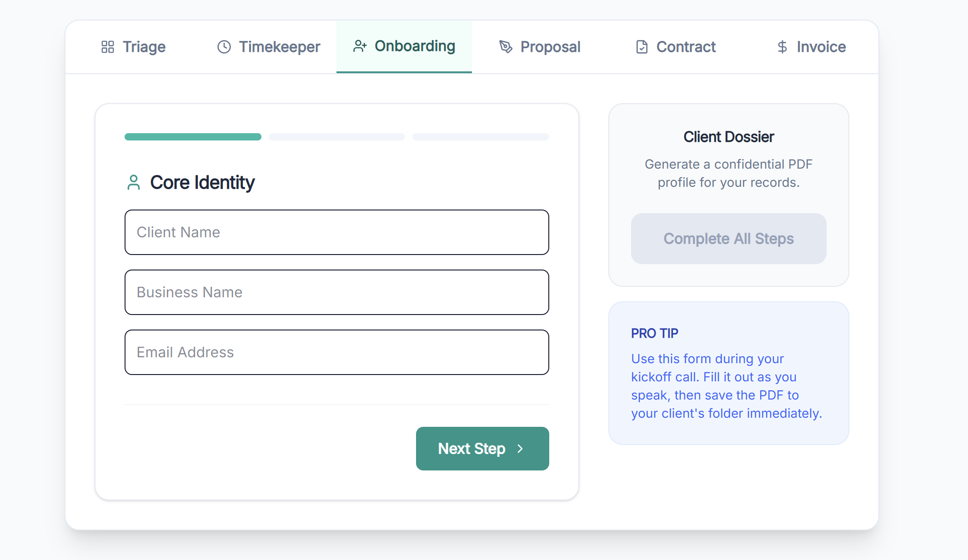Screen dimensions: 968x560
Task: Click the Business Name input field
Action: [336, 292]
